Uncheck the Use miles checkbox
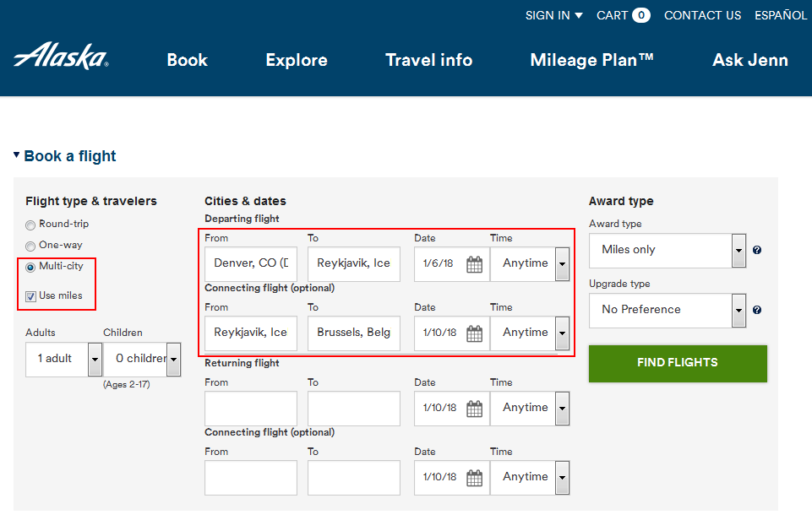The width and height of the screenshot is (812, 520). point(30,296)
